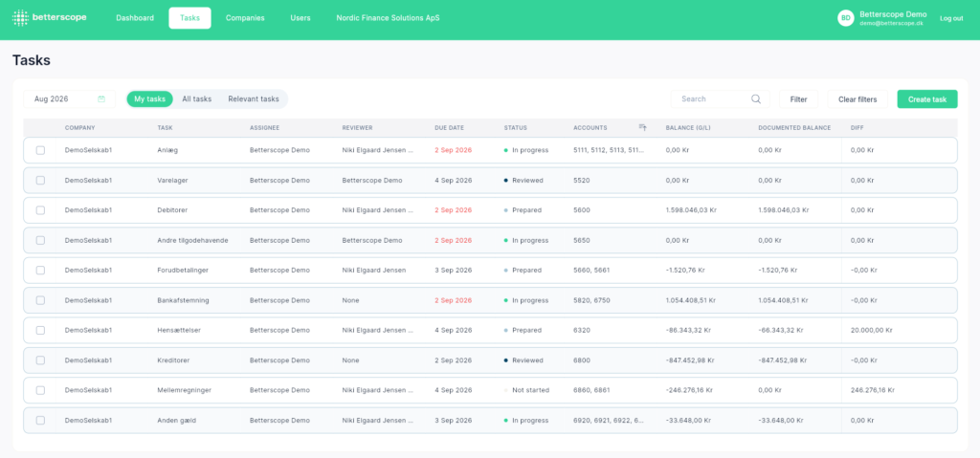
Task: Click Log out link
Action: (951, 18)
